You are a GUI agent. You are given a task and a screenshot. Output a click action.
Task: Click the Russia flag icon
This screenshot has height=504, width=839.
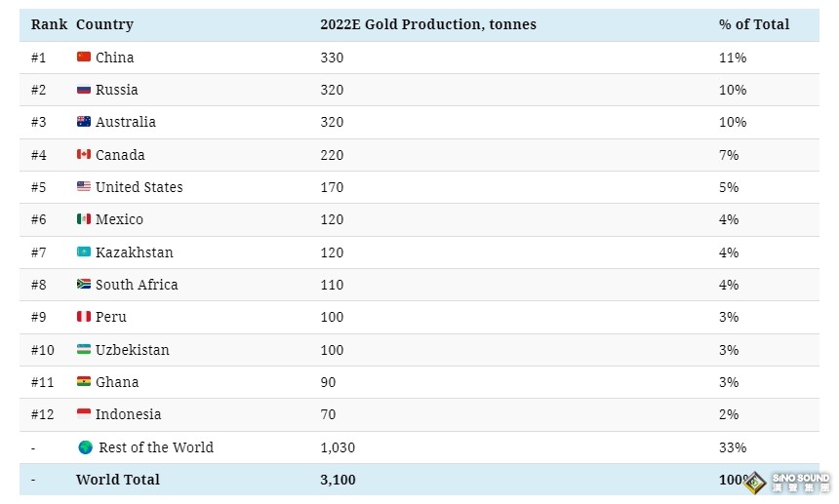click(84, 90)
